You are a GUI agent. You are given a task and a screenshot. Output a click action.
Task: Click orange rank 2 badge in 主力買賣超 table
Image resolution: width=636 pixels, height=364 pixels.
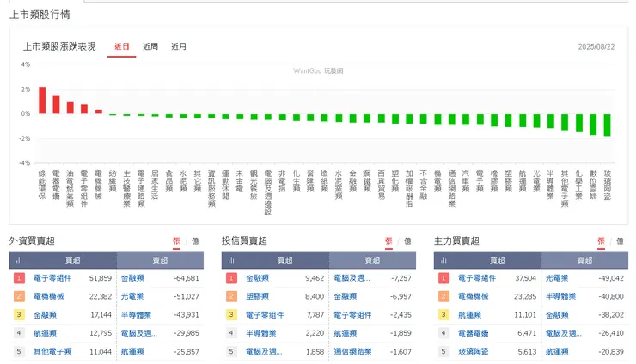[x=443, y=296]
